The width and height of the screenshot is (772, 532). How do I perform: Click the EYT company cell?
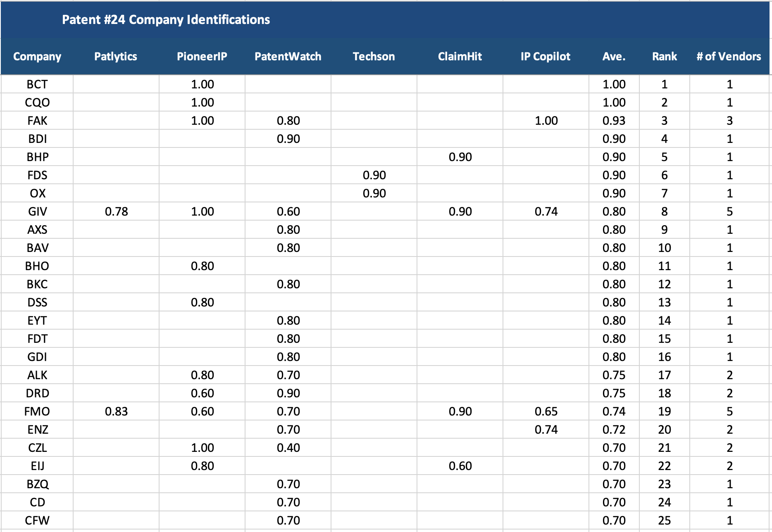(x=37, y=321)
